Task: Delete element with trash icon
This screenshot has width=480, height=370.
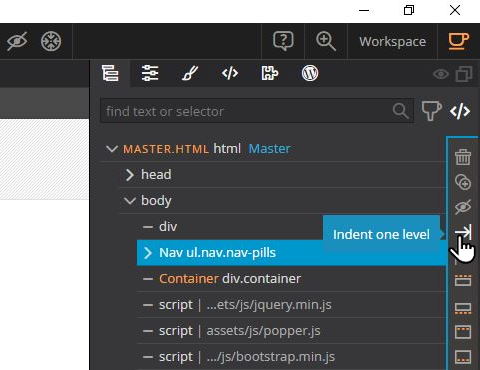Action: pyautogui.click(x=463, y=157)
